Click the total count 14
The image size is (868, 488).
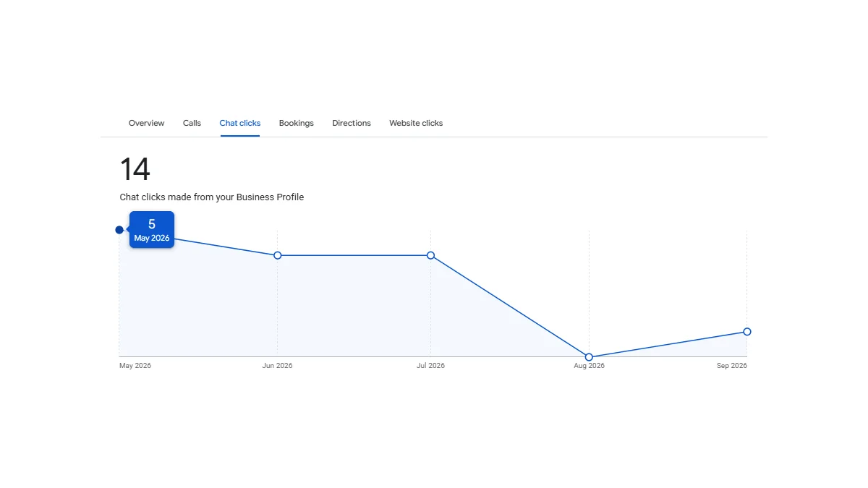click(135, 169)
